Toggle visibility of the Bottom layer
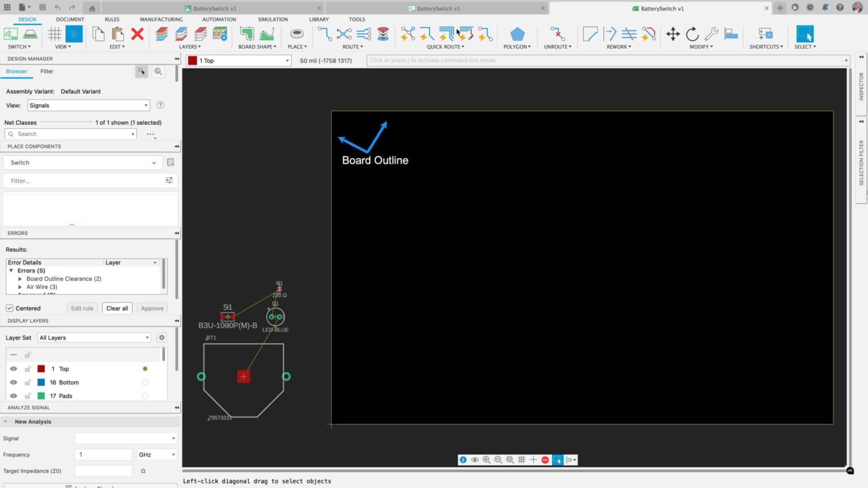This screenshot has width=868, height=488. (x=13, y=382)
